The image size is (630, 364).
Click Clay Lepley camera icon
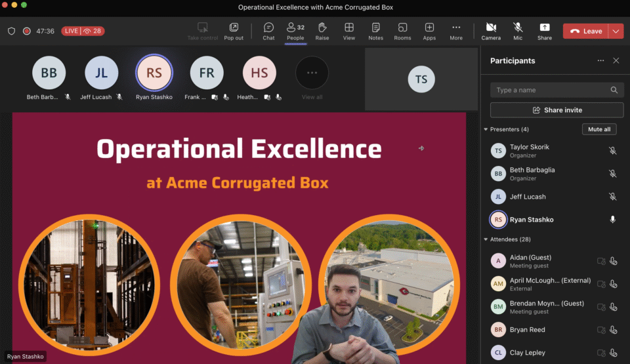[601, 353]
